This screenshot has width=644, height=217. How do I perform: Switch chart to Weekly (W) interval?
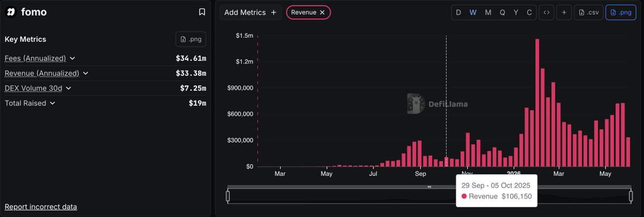pos(473,12)
